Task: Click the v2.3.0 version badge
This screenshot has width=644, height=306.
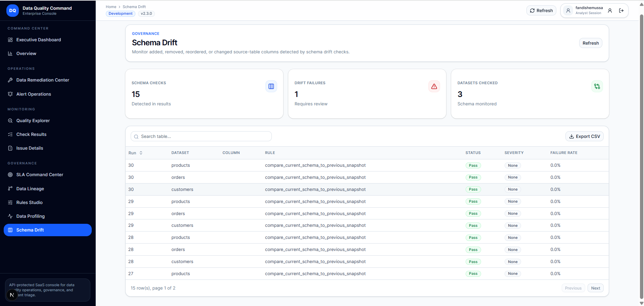Action: pyautogui.click(x=146, y=13)
